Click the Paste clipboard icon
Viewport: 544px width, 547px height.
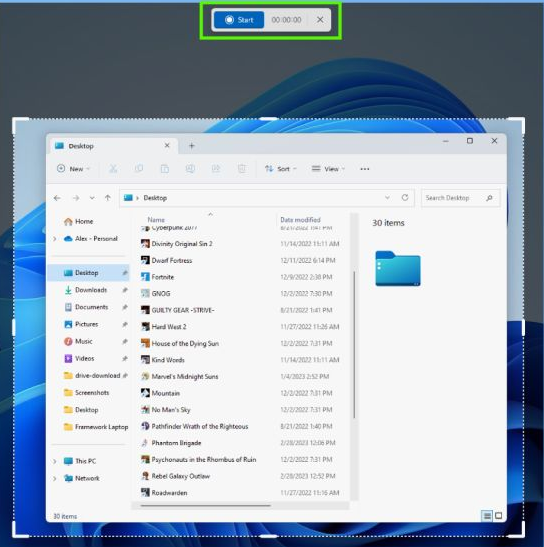[x=164, y=169]
